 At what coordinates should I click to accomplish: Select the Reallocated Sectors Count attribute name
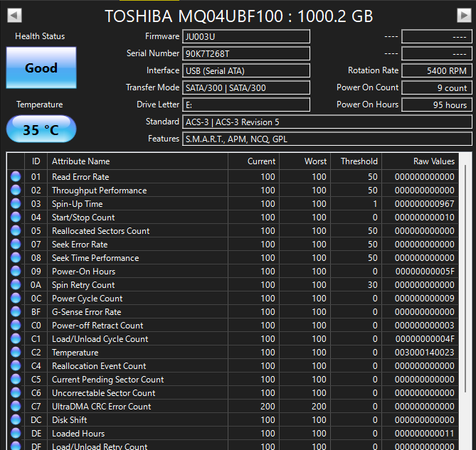click(101, 231)
